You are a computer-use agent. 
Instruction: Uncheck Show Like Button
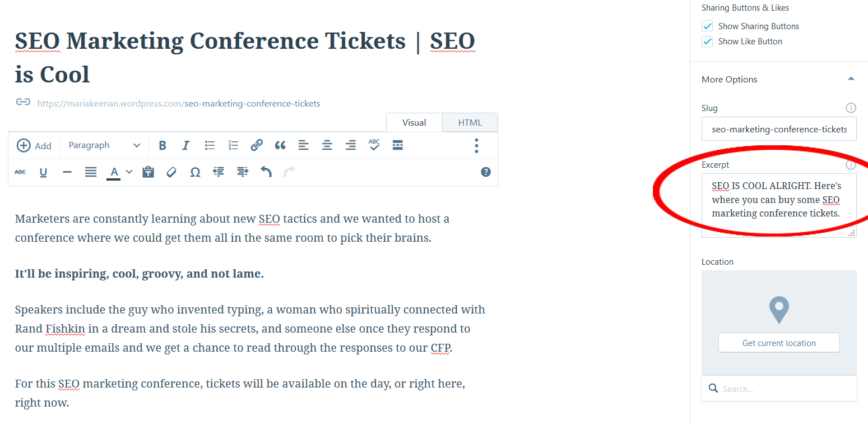708,42
